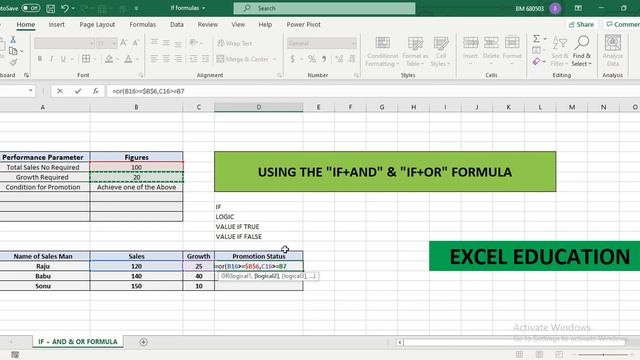
Task: Open Sort & Filter menu
Action: (x=560, y=51)
